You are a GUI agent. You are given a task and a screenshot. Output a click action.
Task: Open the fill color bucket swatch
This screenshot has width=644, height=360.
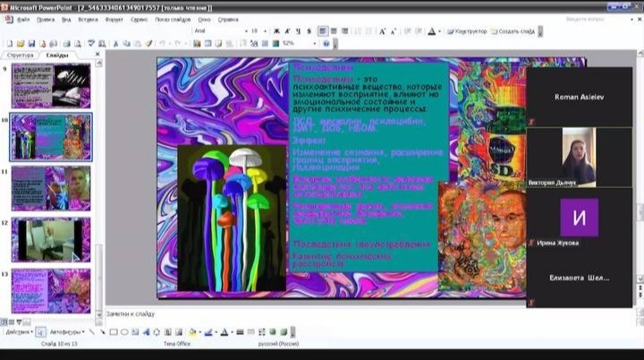tap(191, 332)
